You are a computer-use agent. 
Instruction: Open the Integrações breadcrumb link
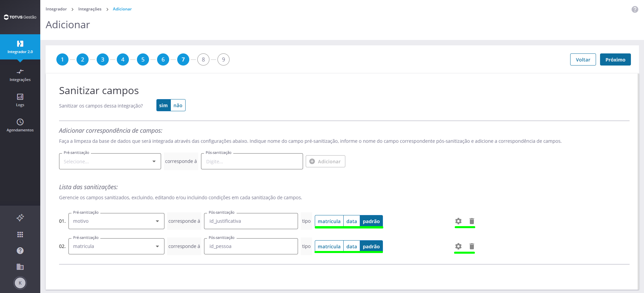pos(90,9)
